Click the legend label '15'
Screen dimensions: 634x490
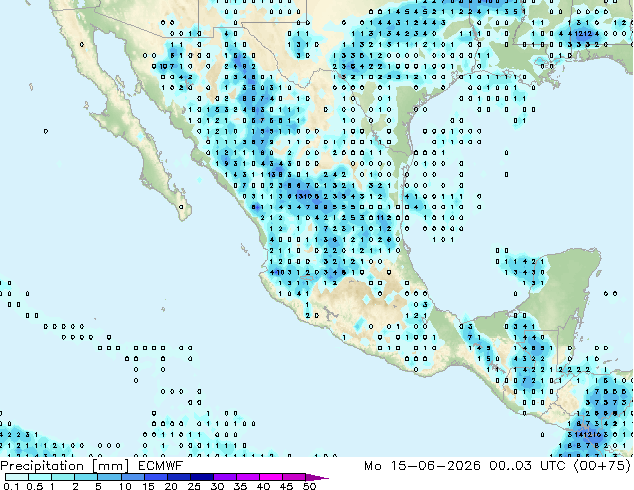[148, 486]
